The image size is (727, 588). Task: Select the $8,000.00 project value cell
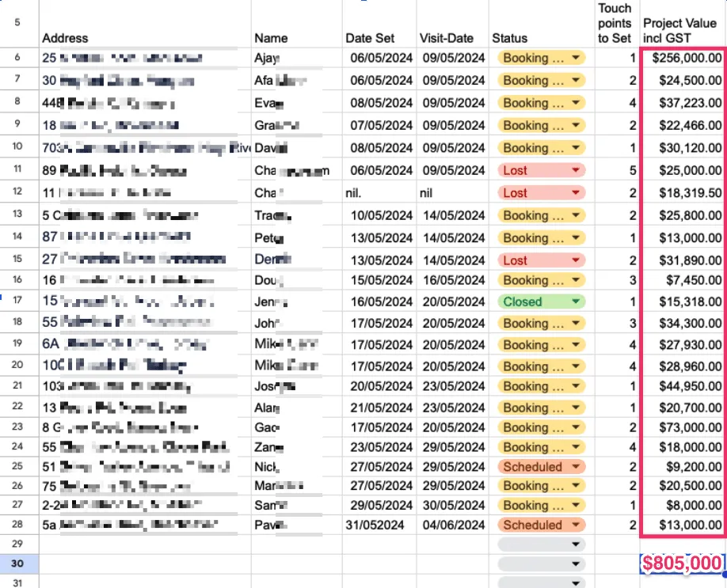683,505
